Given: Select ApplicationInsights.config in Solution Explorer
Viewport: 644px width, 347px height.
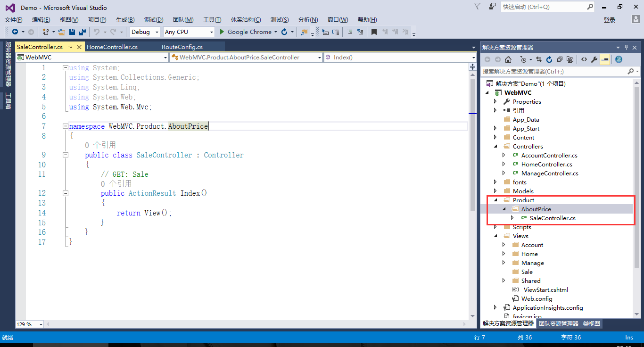Looking at the screenshot, I should point(548,307).
